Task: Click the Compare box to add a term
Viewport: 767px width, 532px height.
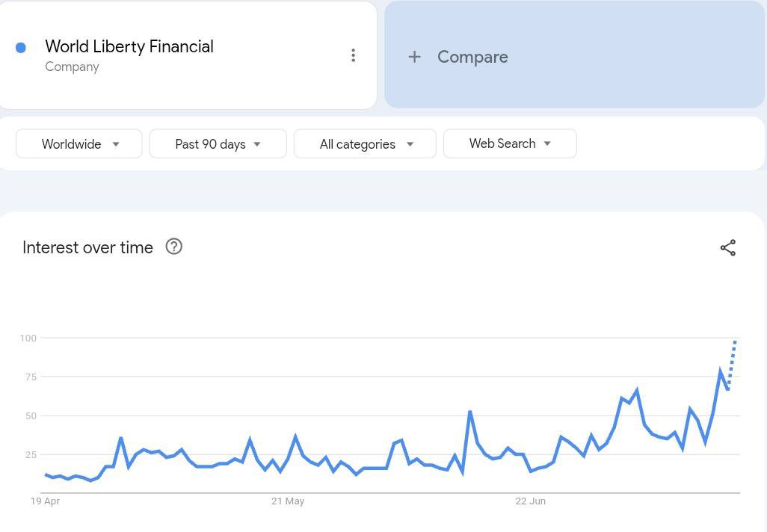Action: tap(574, 55)
